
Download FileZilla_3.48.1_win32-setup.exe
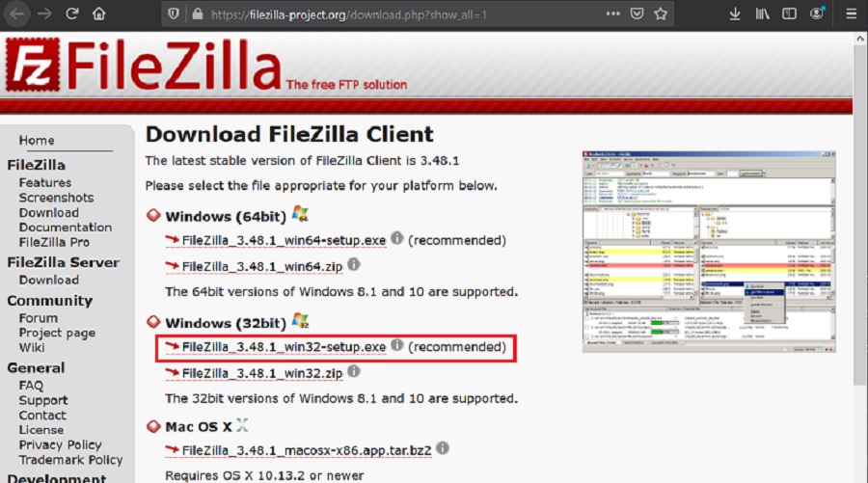coord(284,347)
